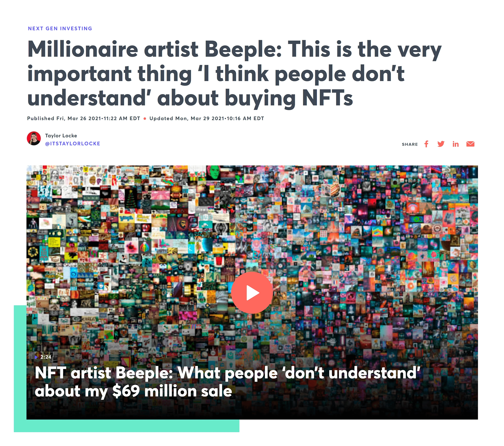The width and height of the screenshot is (504, 446).
Task: Click the Updated Mon, Mar 29 timestamp
Action: point(207,118)
